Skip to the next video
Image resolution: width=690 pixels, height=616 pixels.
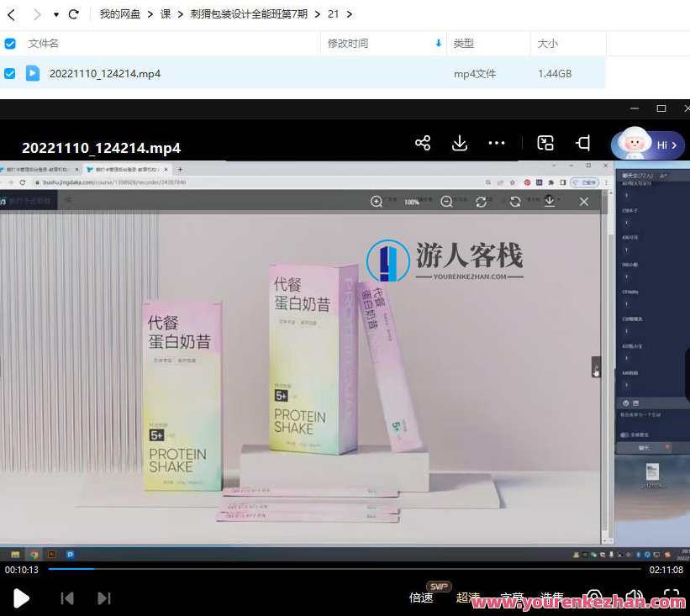(104, 598)
